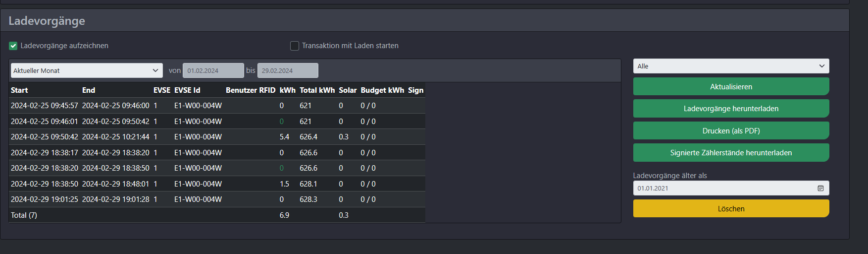The image size is (868, 254).
Task: Click the Budget kWh column header
Action: [x=382, y=90]
